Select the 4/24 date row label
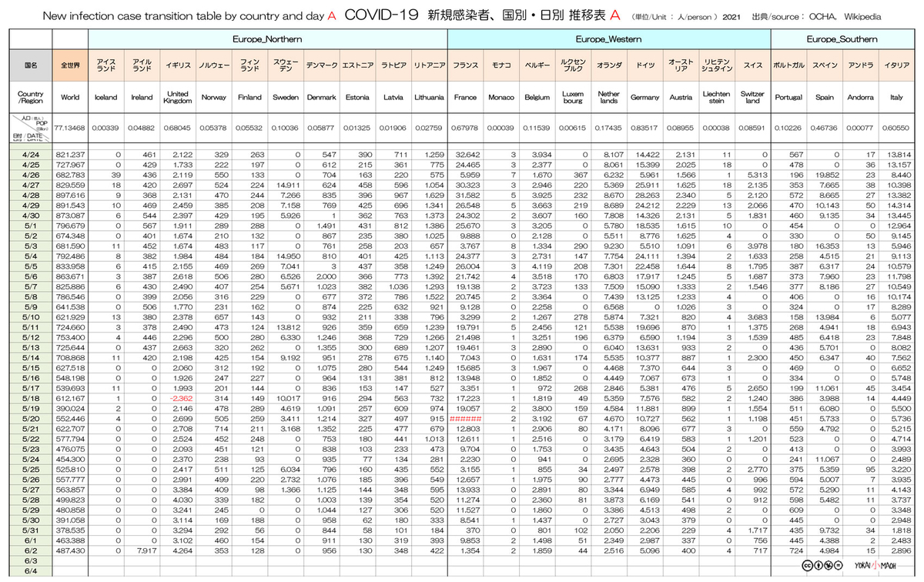The height and width of the screenshot is (582, 924). pos(31,155)
